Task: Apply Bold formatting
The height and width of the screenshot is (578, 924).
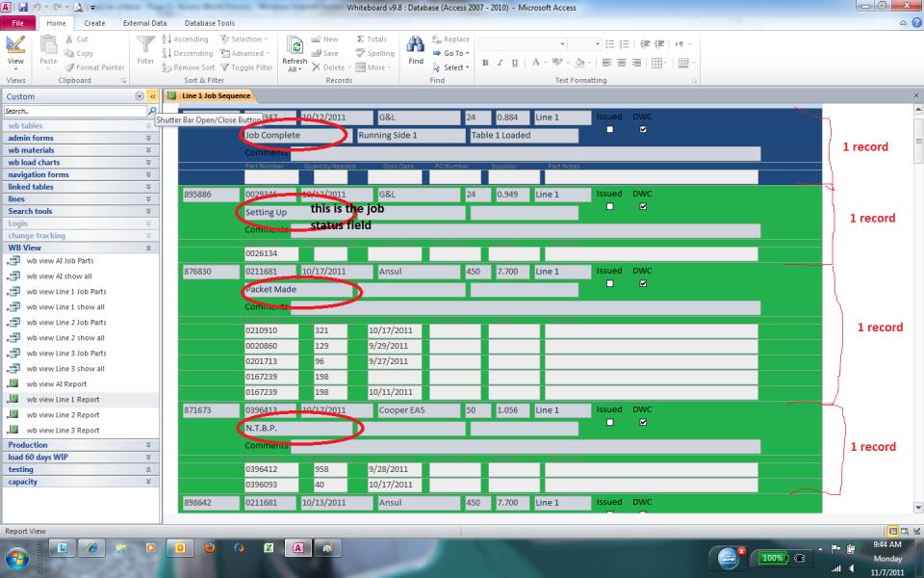Action: pyautogui.click(x=485, y=63)
